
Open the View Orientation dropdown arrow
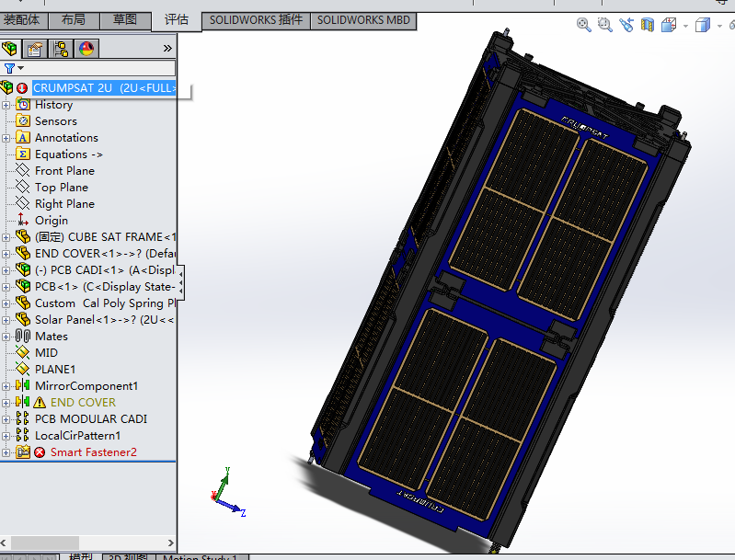(x=685, y=26)
